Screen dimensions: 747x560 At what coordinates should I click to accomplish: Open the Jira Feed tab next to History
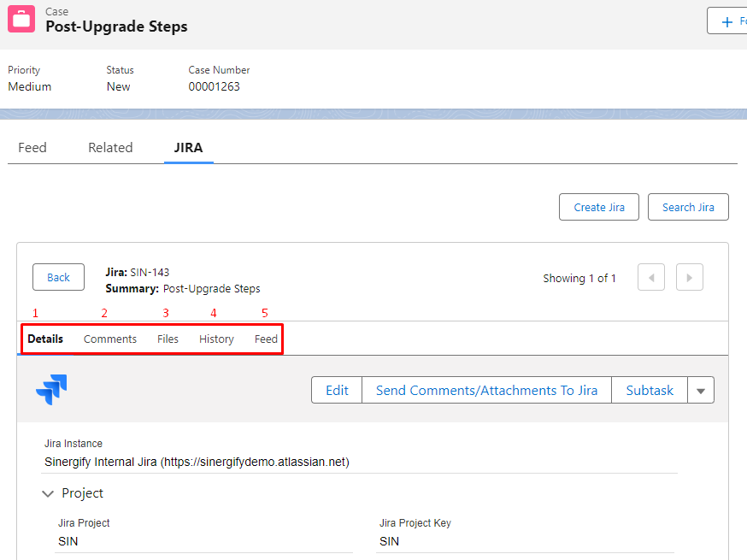pos(266,339)
